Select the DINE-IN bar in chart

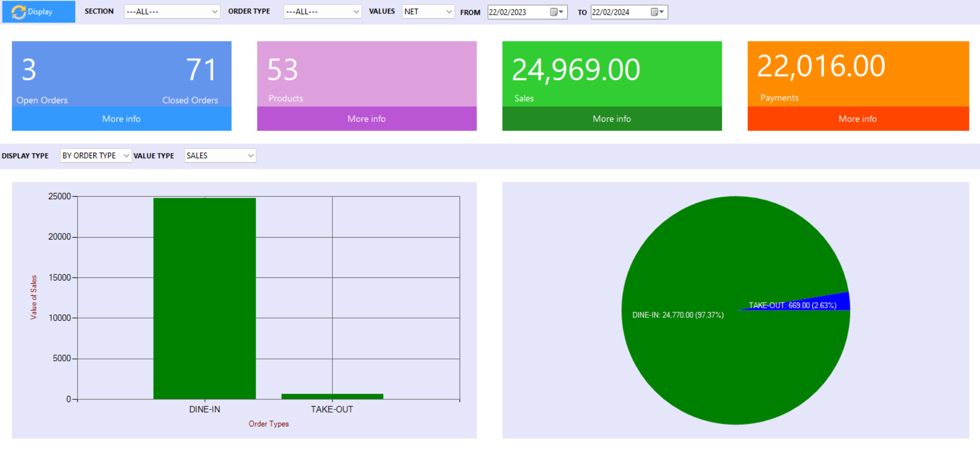(204, 298)
